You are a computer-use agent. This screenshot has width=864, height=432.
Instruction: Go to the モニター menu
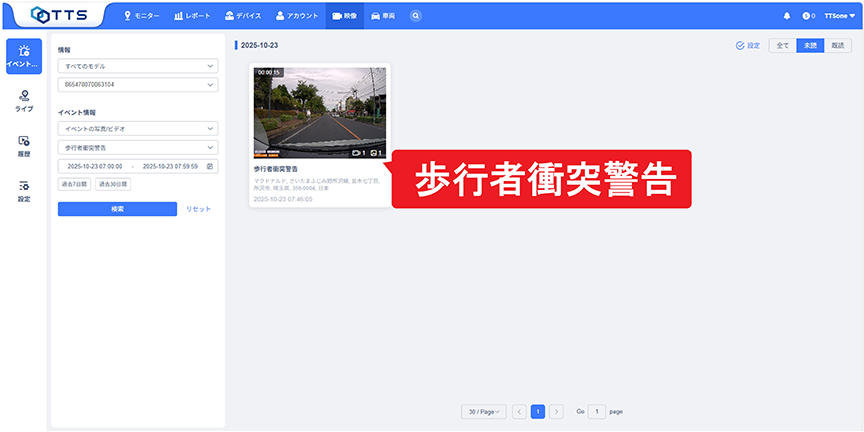click(141, 16)
